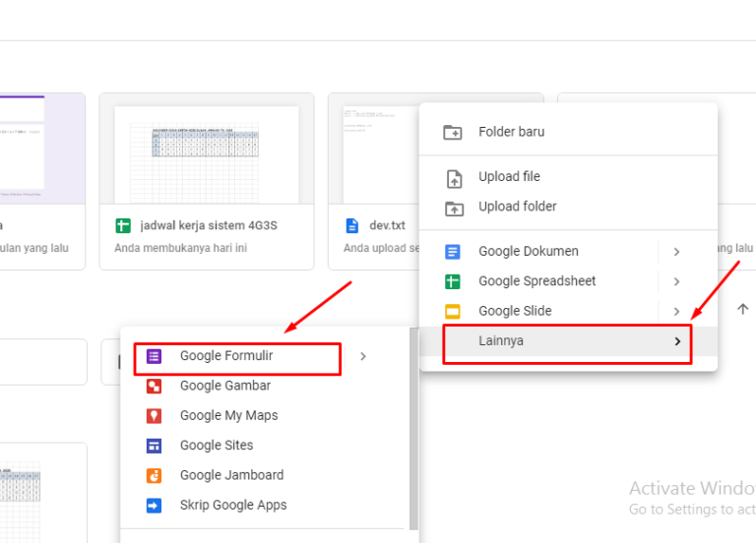Expand the Google Dokumen submenu arrow
Screen dimensions: 756x543
coord(676,252)
